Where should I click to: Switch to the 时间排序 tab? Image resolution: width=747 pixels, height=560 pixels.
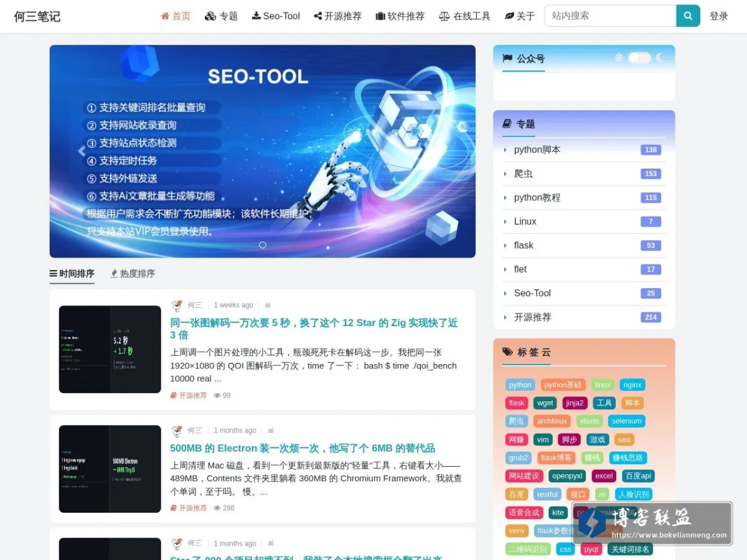click(72, 274)
